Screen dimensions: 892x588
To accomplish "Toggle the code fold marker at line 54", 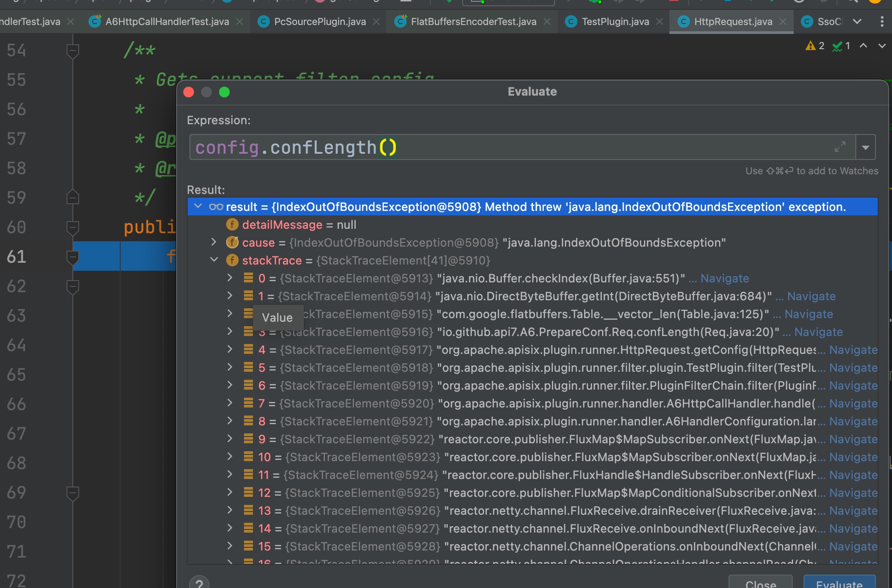I will [72, 50].
